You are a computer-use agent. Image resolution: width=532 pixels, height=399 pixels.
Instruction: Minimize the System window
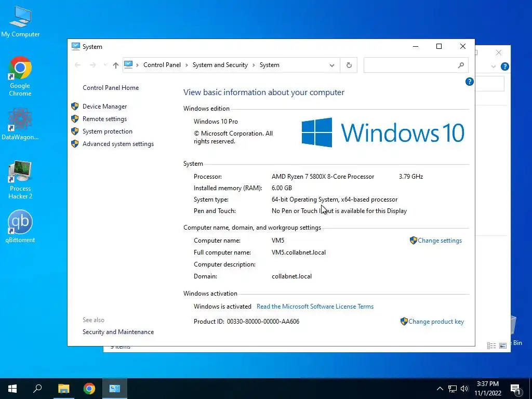click(415, 46)
